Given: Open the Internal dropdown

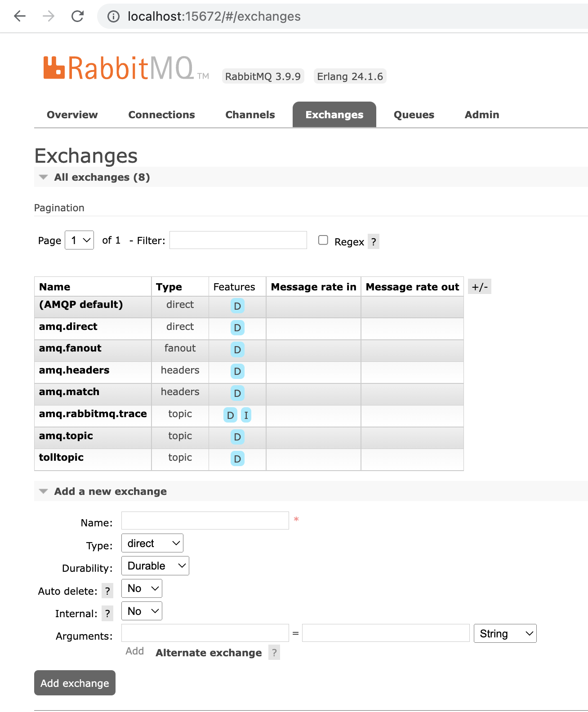Looking at the screenshot, I should (142, 611).
